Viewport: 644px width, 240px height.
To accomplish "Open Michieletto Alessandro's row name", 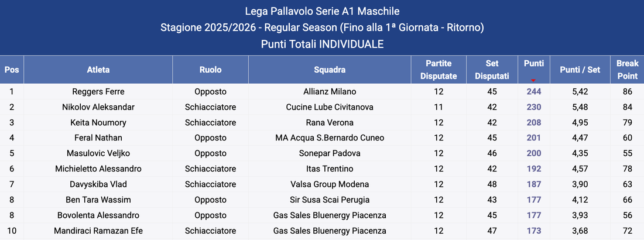I will tap(98, 169).
